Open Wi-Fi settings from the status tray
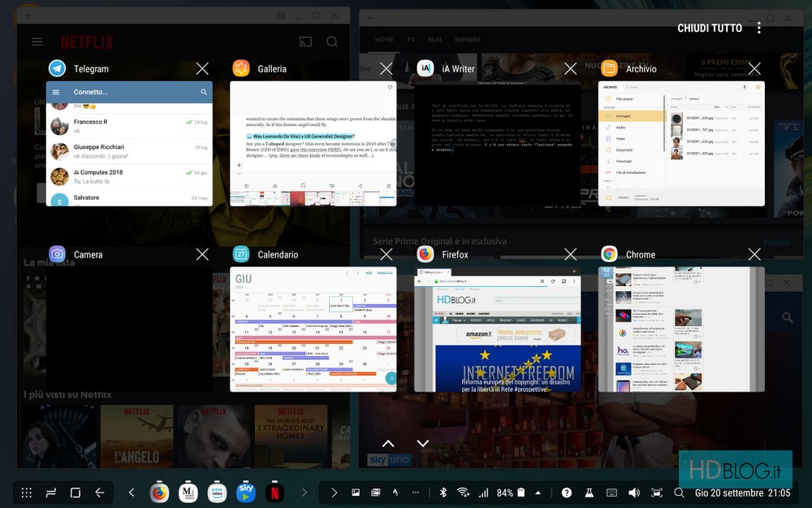 pos(464,493)
